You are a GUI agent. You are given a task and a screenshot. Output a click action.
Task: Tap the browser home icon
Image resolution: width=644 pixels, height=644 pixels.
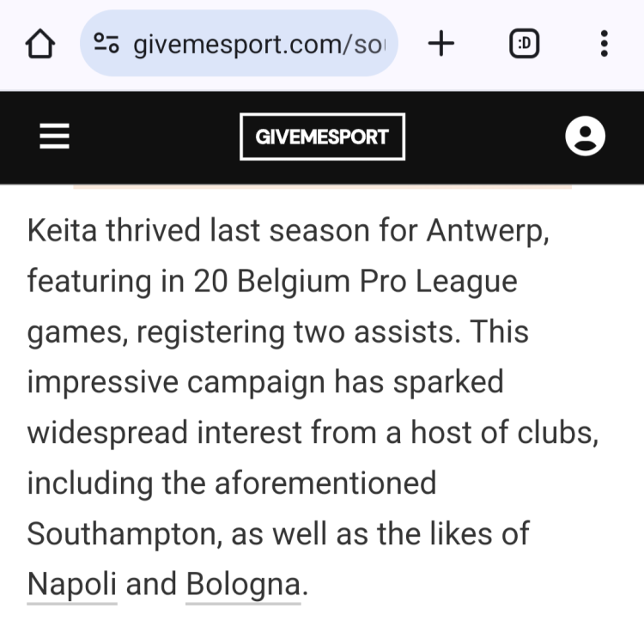pos(40,45)
